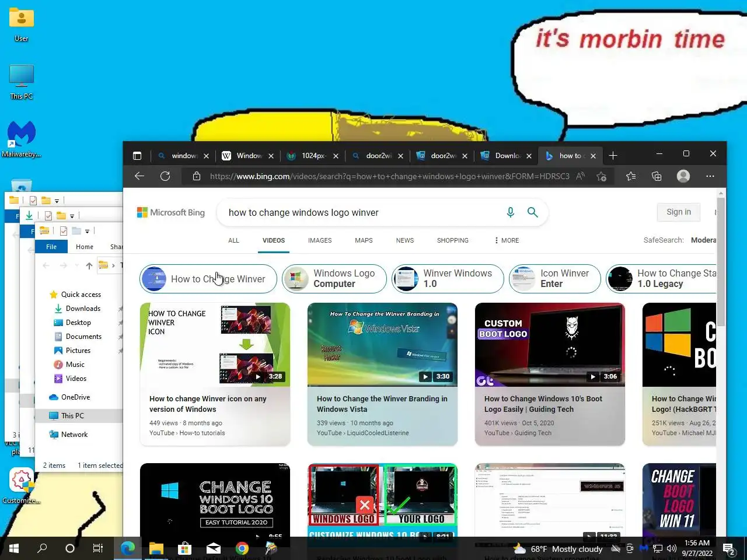Select the User folder desktop icon

pyautogui.click(x=22, y=24)
